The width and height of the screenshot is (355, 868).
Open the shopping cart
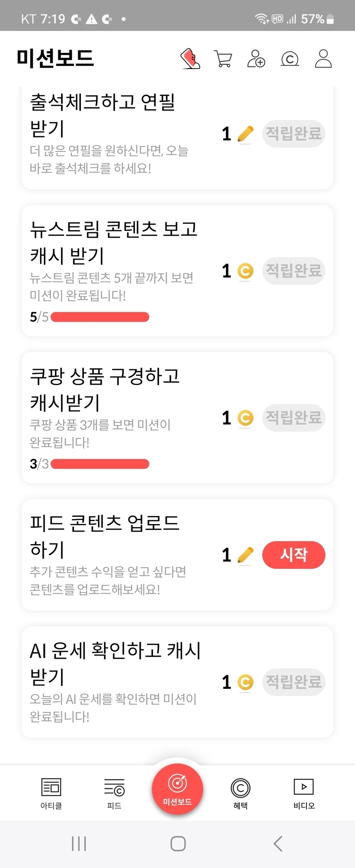point(223,59)
